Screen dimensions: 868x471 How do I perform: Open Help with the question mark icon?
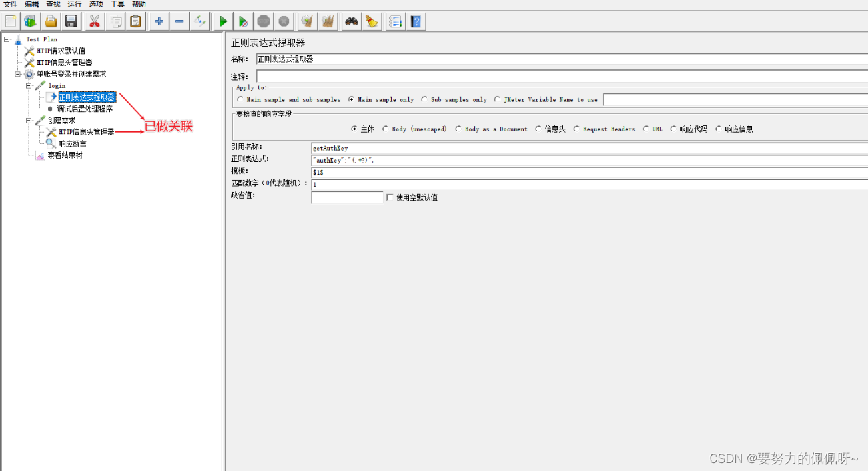click(x=416, y=21)
